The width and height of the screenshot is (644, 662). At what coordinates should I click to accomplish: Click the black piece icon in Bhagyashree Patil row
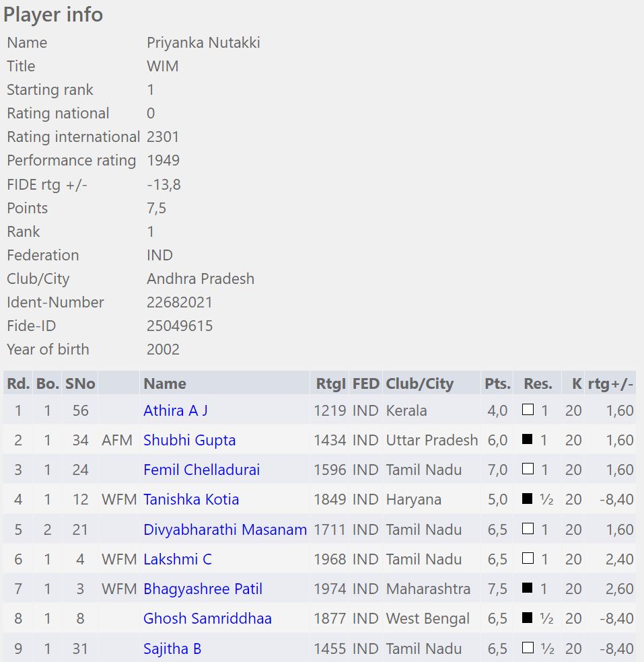coord(528,589)
